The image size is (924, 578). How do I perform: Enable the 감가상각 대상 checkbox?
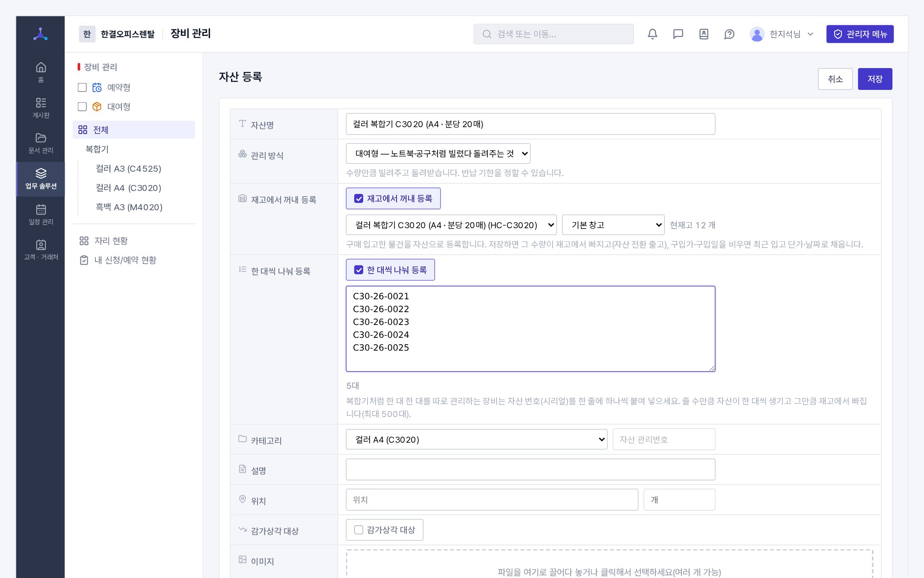click(358, 530)
